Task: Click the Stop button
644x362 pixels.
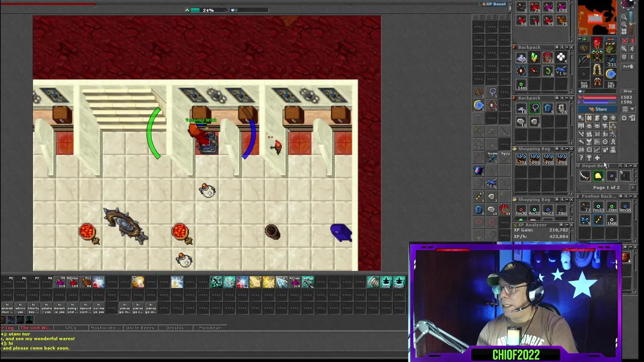Action: coord(628,92)
